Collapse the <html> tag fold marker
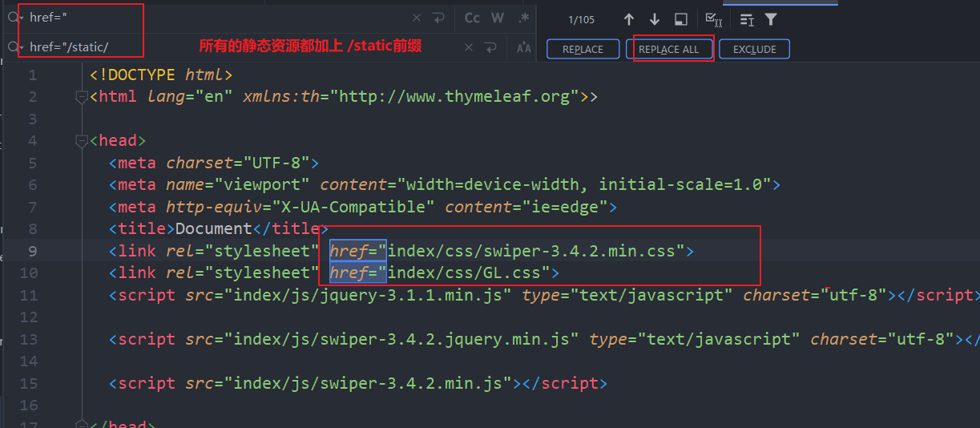The image size is (980, 428). 80,97
